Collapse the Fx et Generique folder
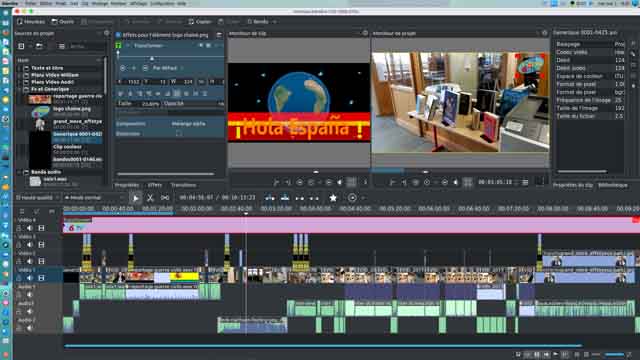640x360 pixels. [x=19, y=89]
